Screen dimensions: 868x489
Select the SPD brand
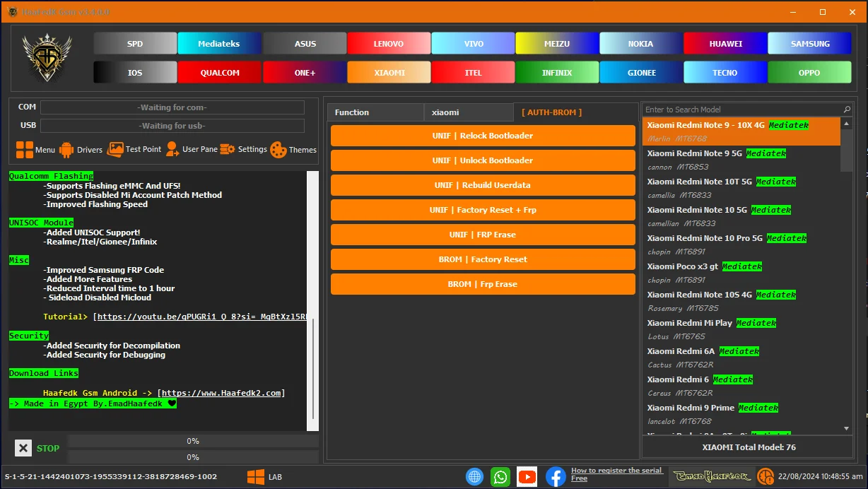135,44
